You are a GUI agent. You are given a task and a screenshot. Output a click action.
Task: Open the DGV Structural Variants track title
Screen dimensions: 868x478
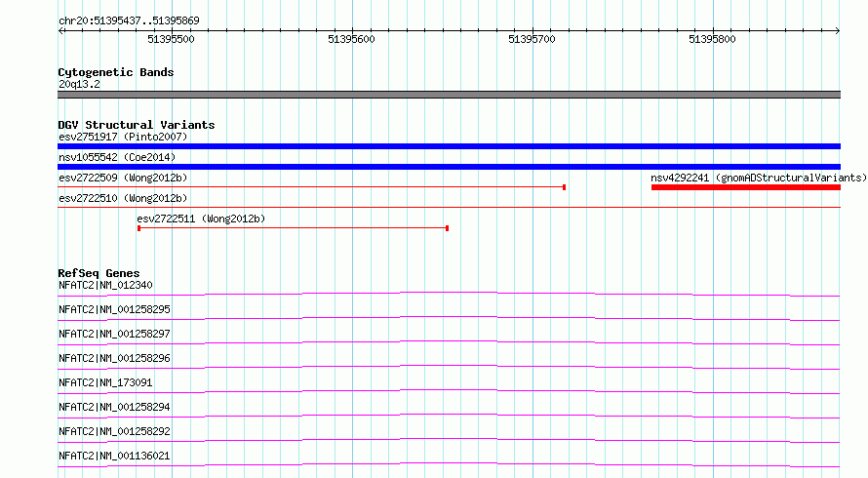click(x=137, y=125)
